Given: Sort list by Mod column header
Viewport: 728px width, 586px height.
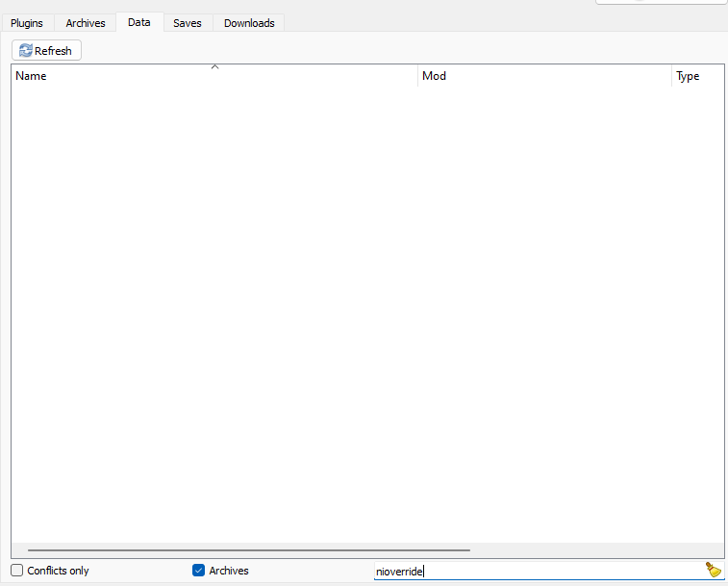Looking at the screenshot, I should (x=544, y=76).
